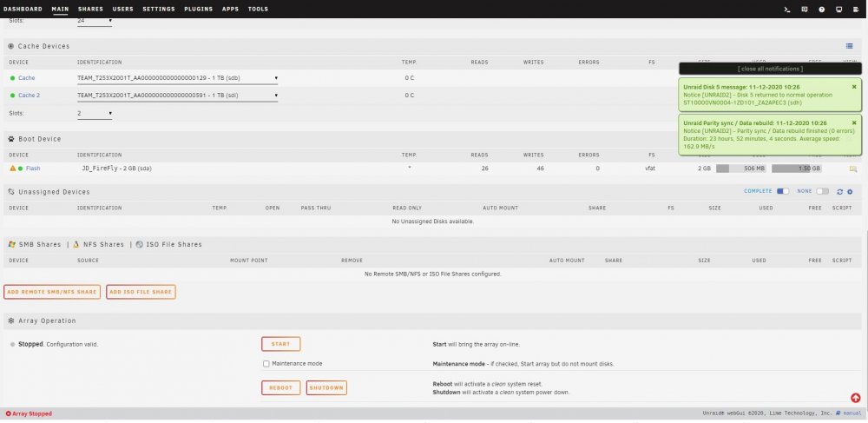Open the Cache device link
This screenshot has width=868, height=423.
point(27,78)
